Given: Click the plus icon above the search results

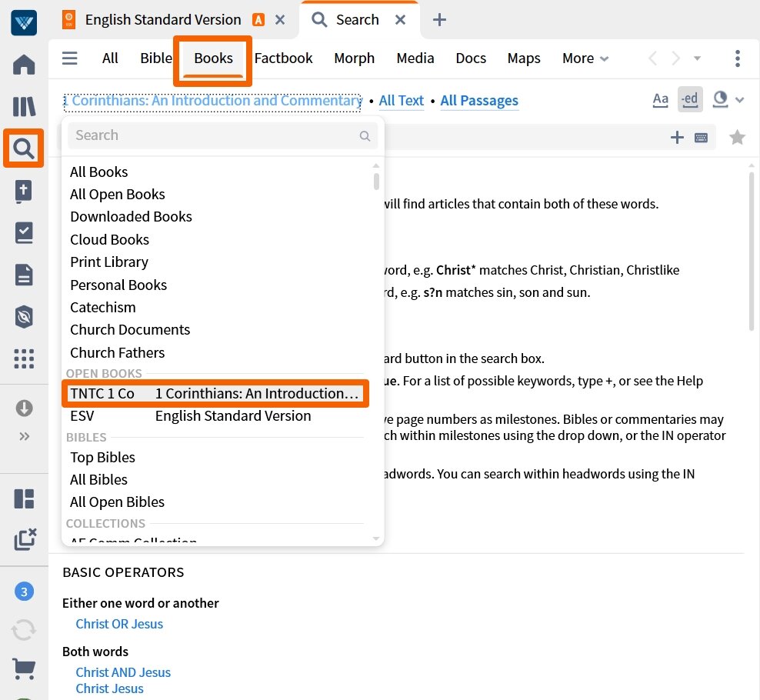Looking at the screenshot, I should tap(677, 137).
